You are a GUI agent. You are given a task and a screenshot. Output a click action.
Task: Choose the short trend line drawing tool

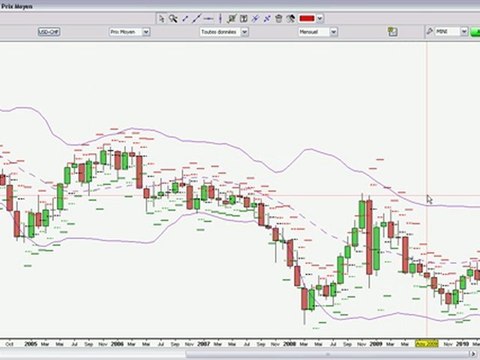(x=185, y=19)
